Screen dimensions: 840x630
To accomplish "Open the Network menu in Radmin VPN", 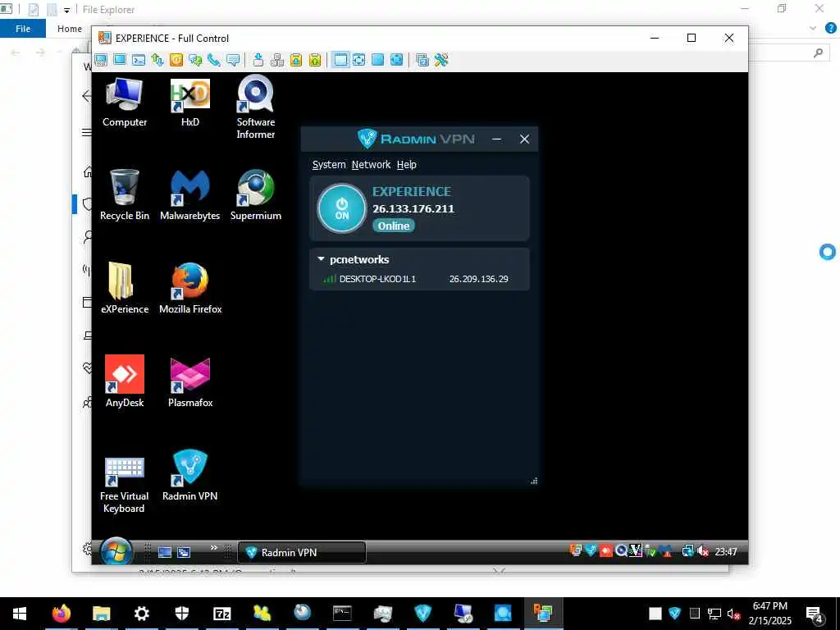I will tap(372, 164).
